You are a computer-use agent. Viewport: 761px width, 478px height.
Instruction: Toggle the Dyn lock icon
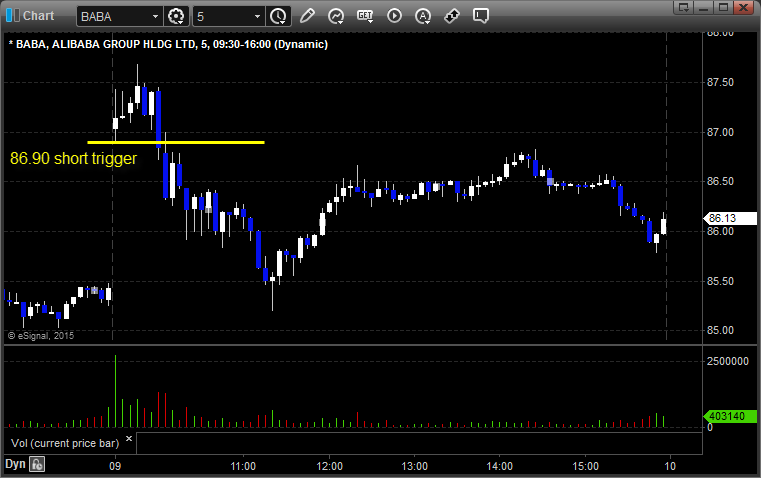click(37, 464)
